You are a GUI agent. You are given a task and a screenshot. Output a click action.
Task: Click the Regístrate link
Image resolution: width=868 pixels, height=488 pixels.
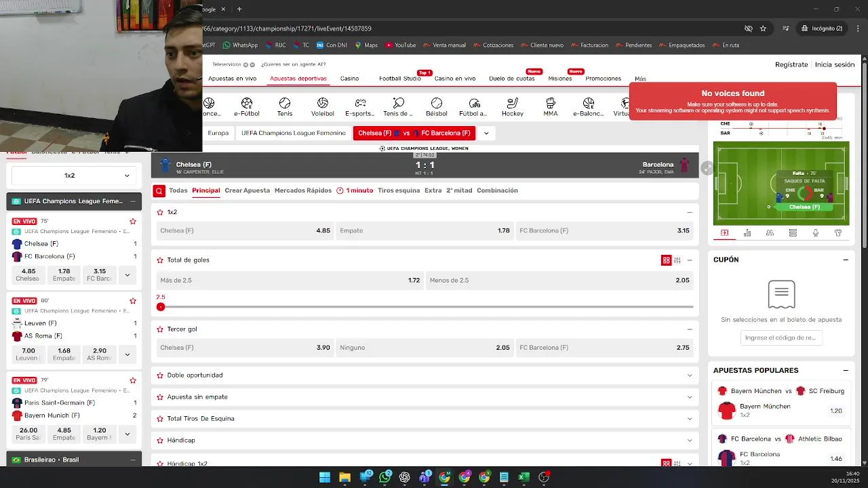tap(791, 64)
